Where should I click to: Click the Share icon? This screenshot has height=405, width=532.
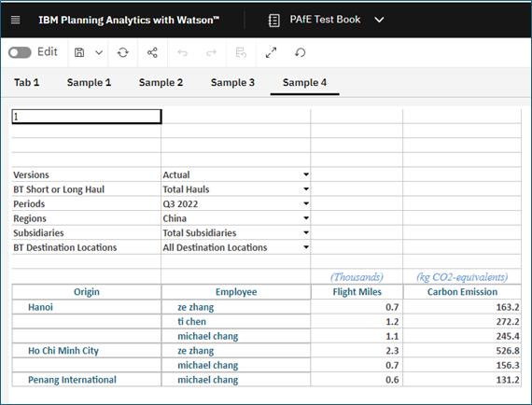(152, 52)
